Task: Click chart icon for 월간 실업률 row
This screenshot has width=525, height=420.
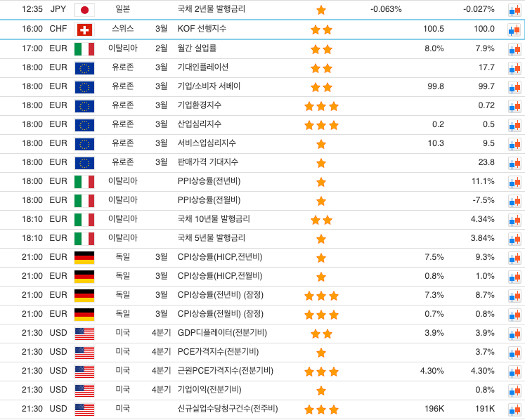Action: pyautogui.click(x=514, y=48)
